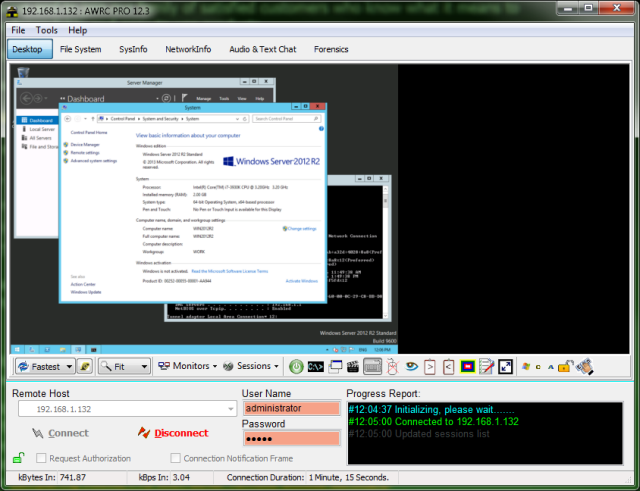Image resolution: width=640 pixels, height=491 pixels.
Task: Click the remote Windows Start button
Action: 17,350
